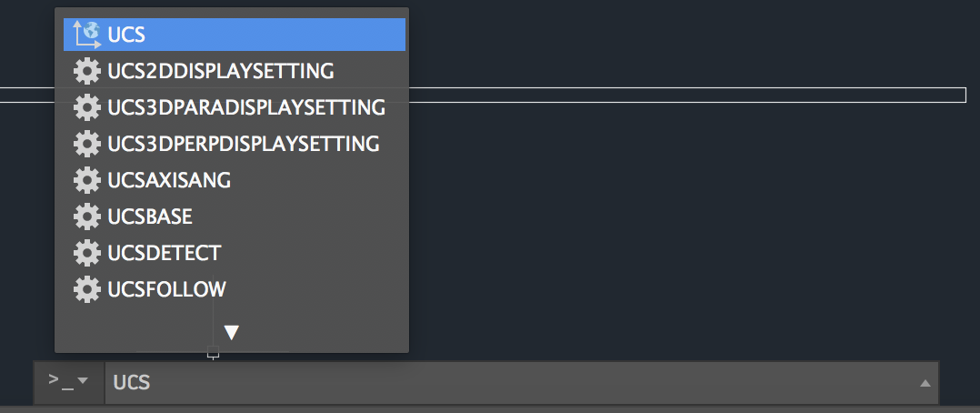Click the gear icon beside UCSAXISANG
The height and width of the screenshot is (413, 980).
tap(87, 180)
